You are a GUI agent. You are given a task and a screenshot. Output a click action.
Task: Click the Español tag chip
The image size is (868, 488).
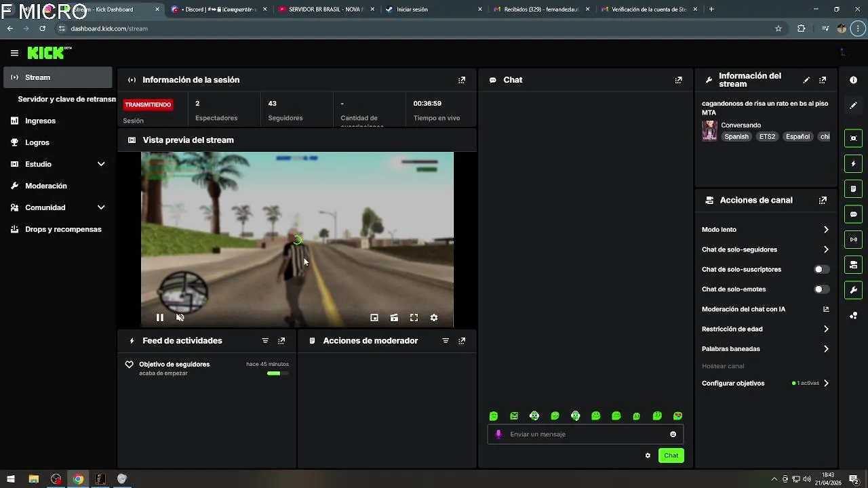(x=797, y=137)
